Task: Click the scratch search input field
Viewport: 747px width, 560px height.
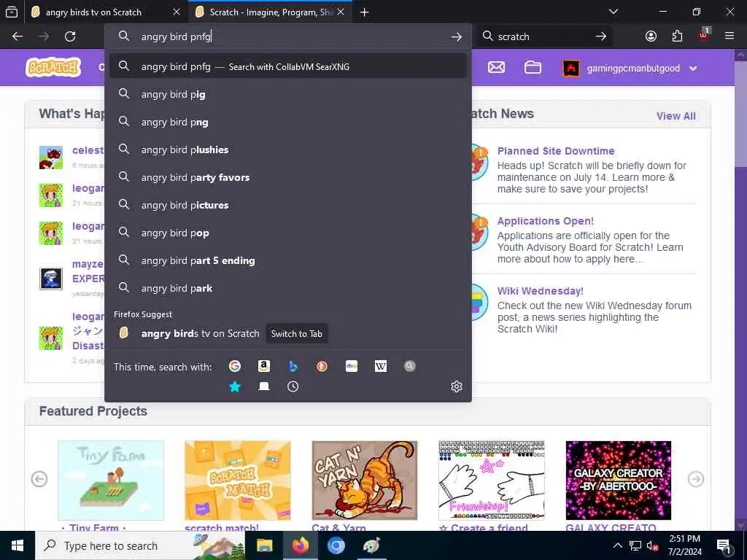Action: (x=543, y=36)
